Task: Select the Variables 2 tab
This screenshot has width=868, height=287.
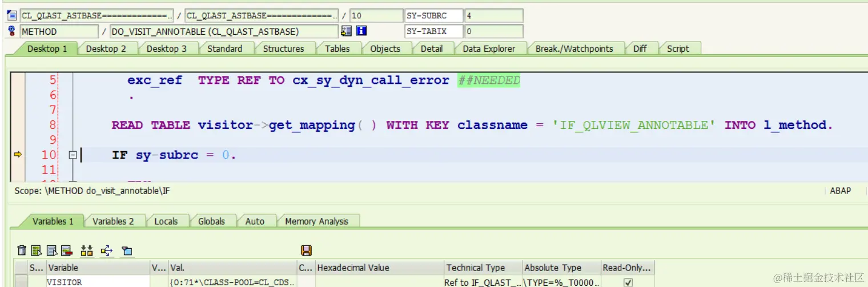Action: point(114,221)
